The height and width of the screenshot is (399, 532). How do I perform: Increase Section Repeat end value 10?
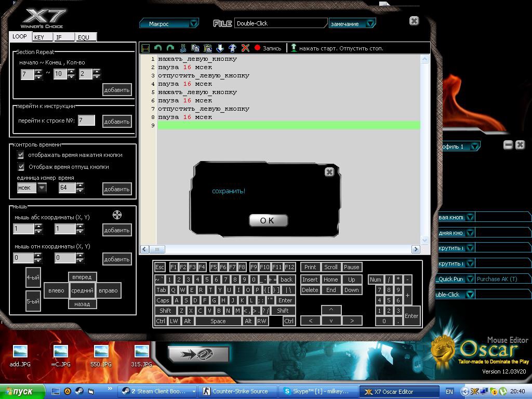pos(71,71)
